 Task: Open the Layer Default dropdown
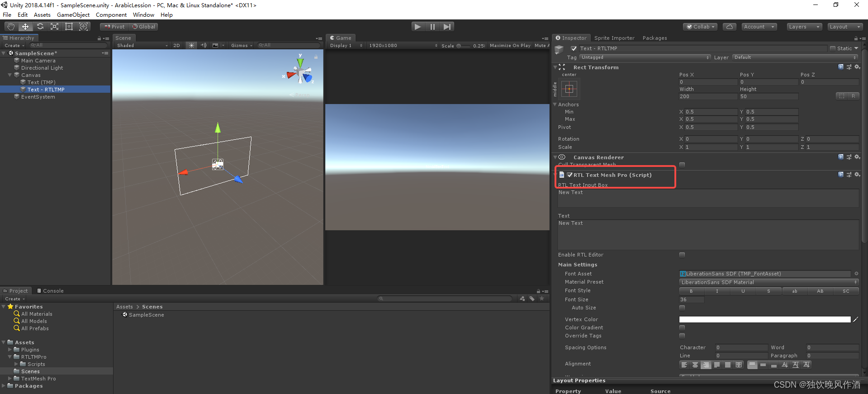pyautogui.click(x=795, y=57)
